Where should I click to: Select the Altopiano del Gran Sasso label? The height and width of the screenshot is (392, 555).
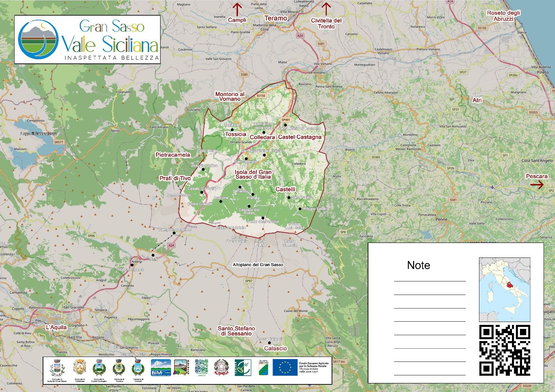(258, 265)
